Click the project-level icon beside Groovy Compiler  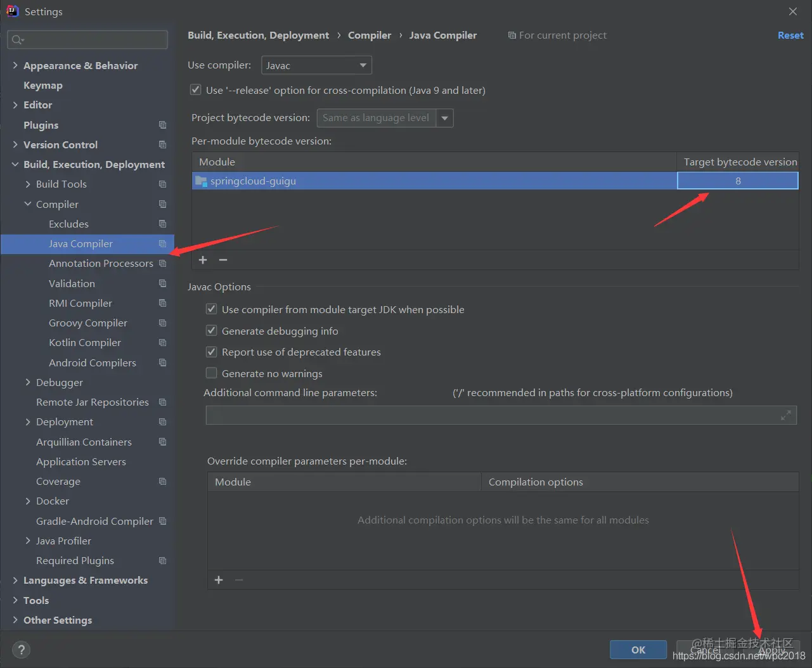click(163, 323)
